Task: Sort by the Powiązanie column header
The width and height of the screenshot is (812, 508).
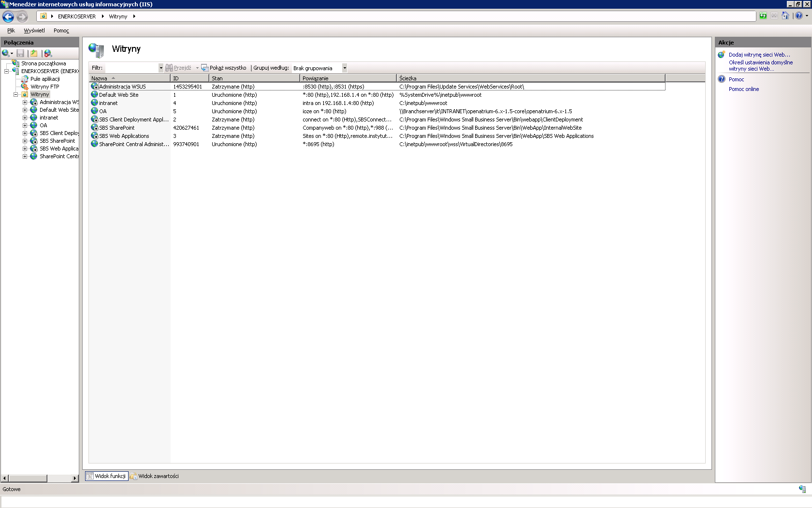Action: (348, 78)
